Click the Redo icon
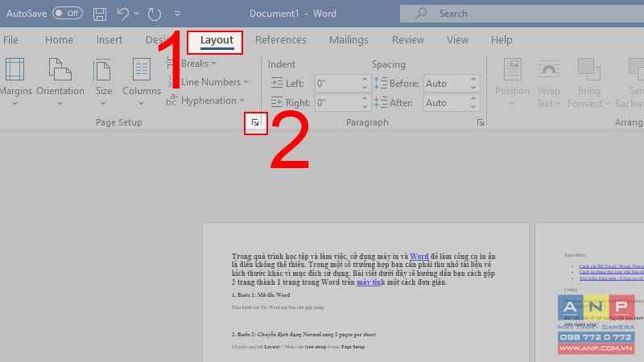 pyautogui.click(x=155, y=14)
